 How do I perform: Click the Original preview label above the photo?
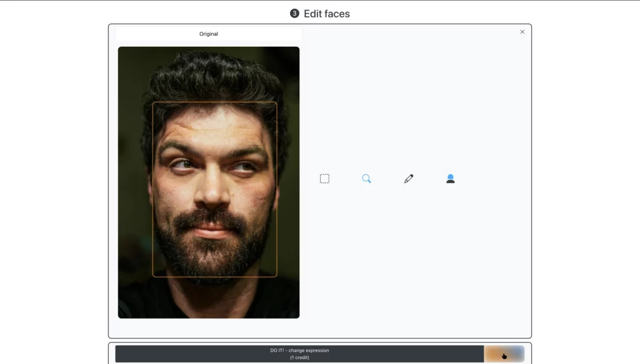(208, 34)
